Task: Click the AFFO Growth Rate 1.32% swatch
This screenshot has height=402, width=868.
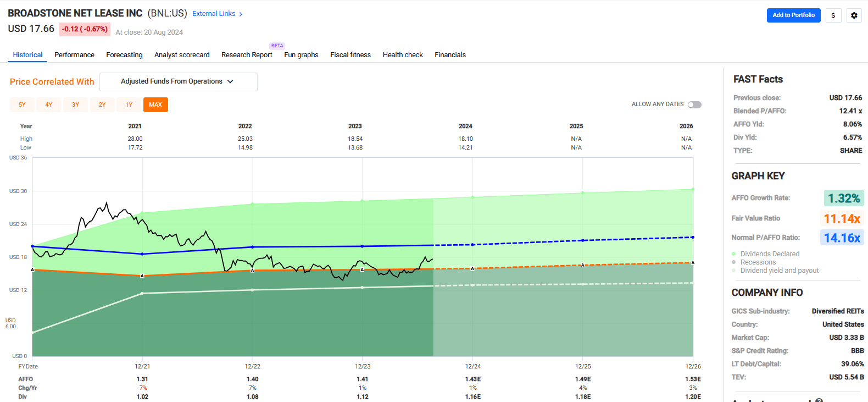Action: point(843,198)
